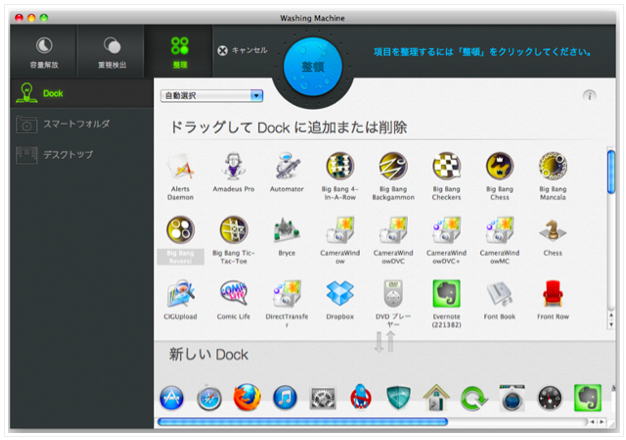Screen dimensions: 626x440
Task: Select the Evernote app in the grid
Action: pyautogui.click(x=446, y=294)
